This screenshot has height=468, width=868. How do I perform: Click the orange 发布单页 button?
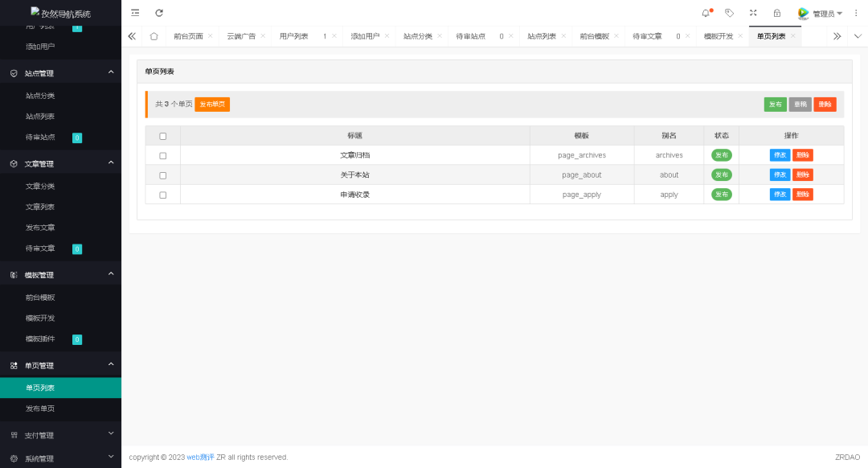point(212,105)
